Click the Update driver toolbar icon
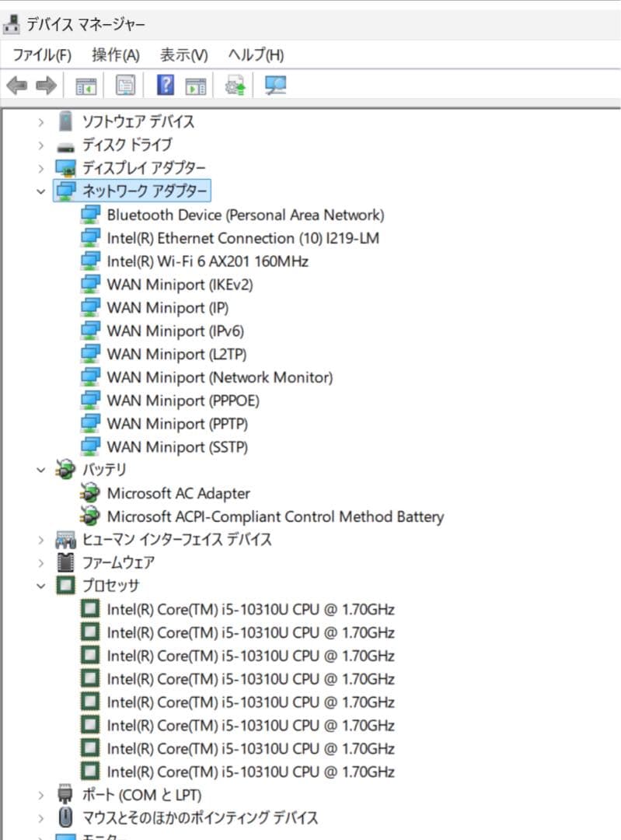Viewport: 621px width, 840px height. pyautogui.click(x=235, y=85)
